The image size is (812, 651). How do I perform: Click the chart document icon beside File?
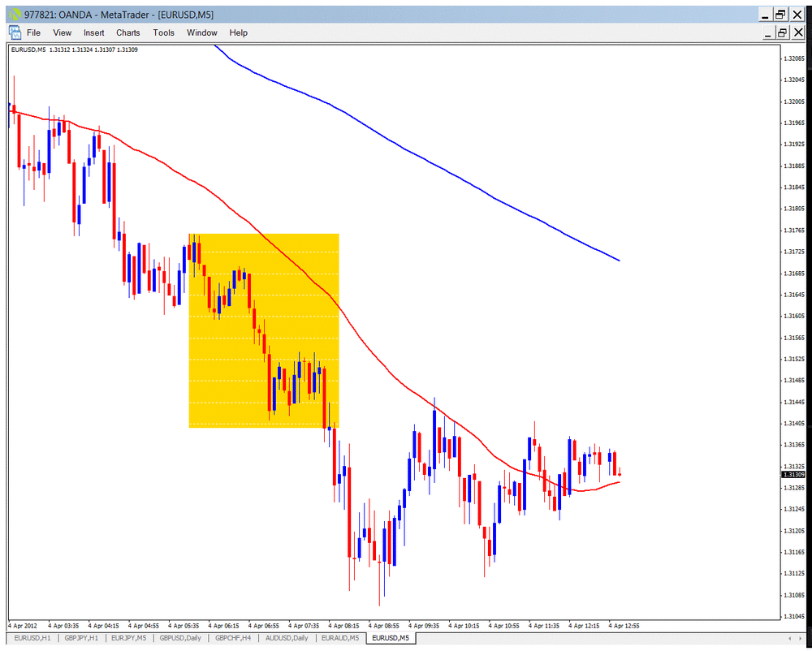coord(15,32)
